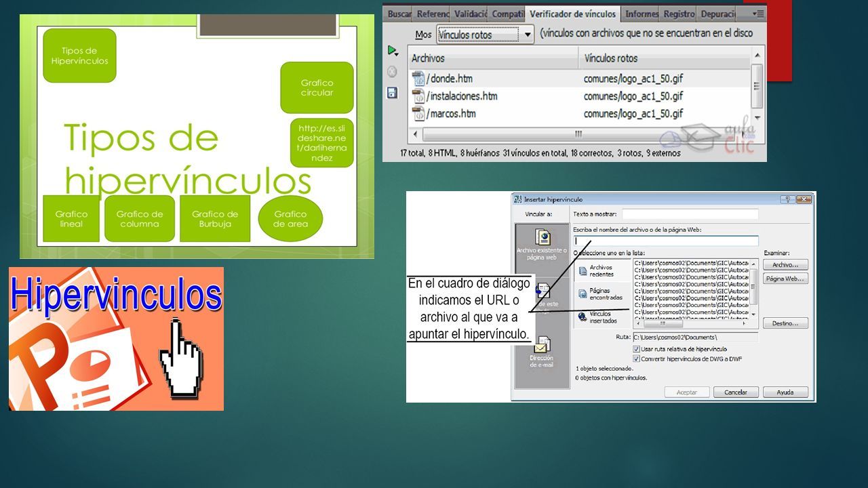Close the Insertar hipervínculo dialog
Viewport: 868px width, 488px height.
804,199
